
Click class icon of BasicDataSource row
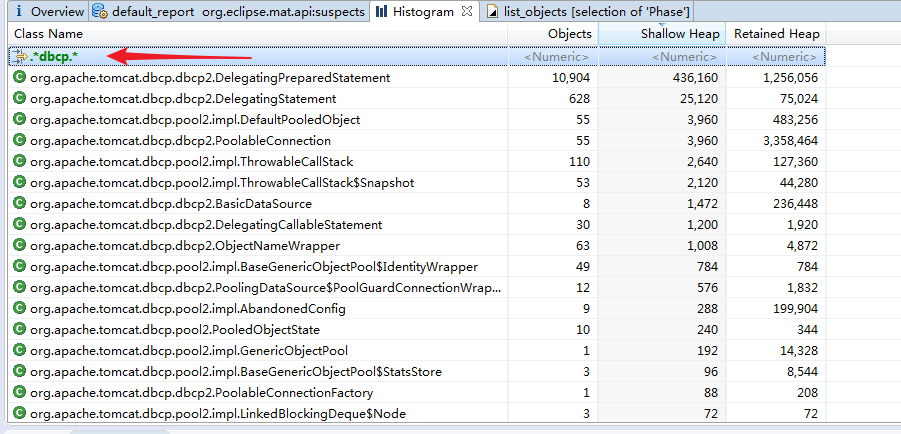pyautogui.click(x=20, y=203)
